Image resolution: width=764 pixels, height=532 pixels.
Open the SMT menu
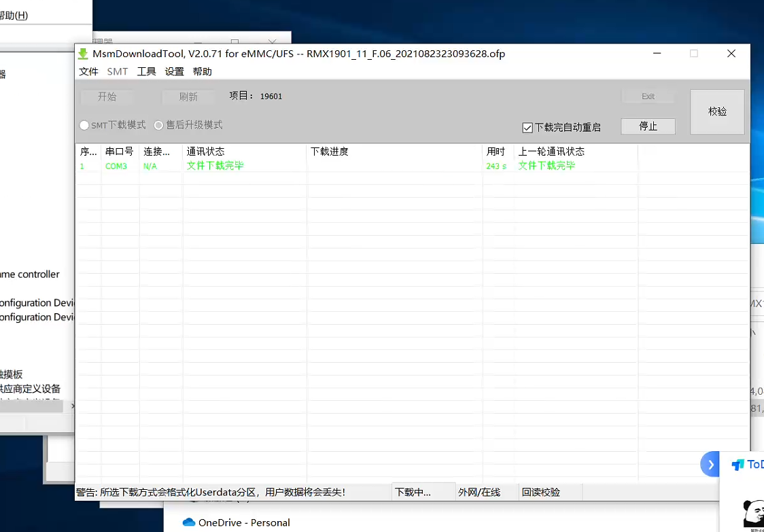point(118,71)
